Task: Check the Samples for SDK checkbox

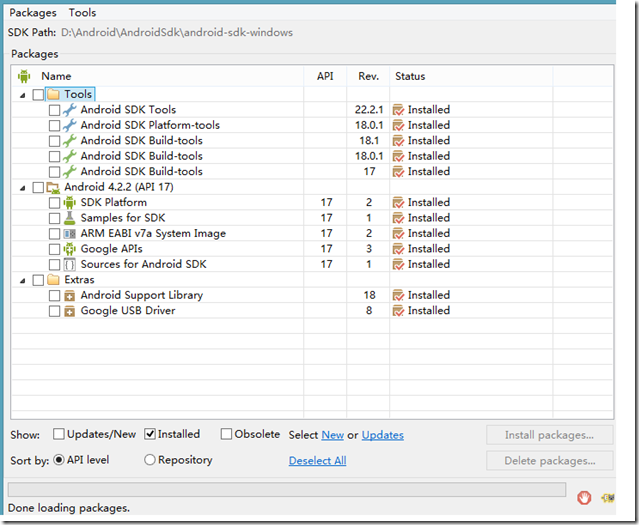Action: point(54,218)
